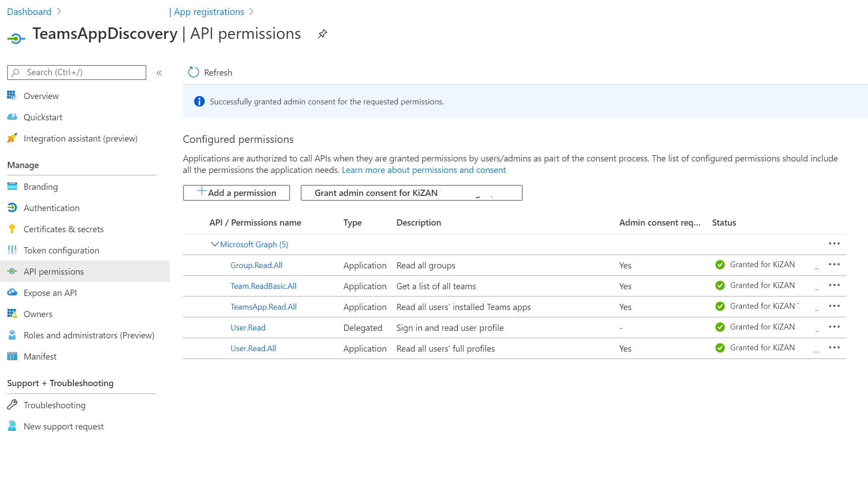The width and height of the screenshot is (868, 479).
Task: Click the Status column header
Action: pyautogui.click(x=724, y=222)
